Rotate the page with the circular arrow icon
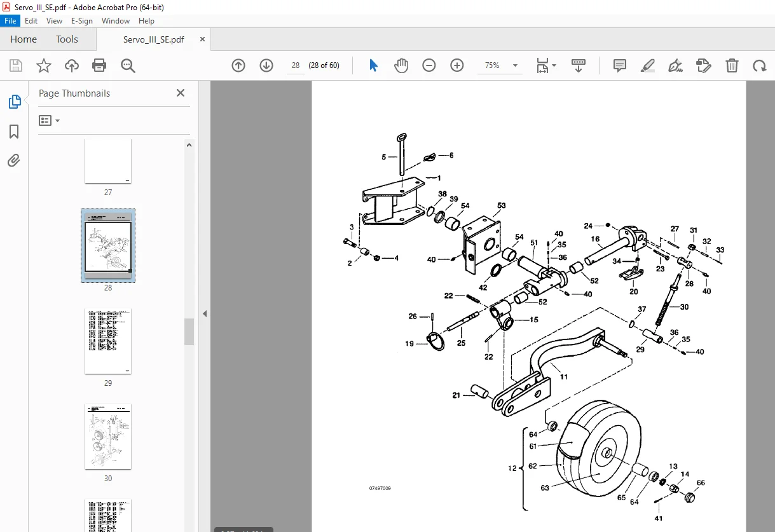This screenshot has height=532, width=775. [x=759, y=65]
